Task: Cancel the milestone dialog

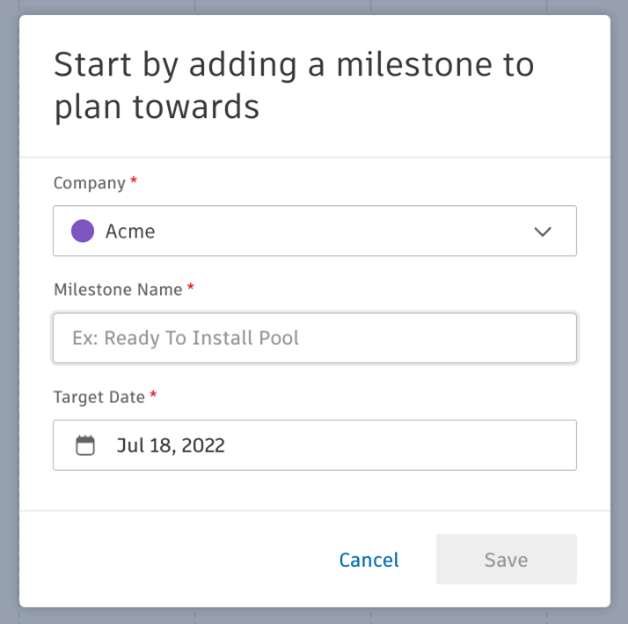Action: pyautogui.click(x=369, y=560)
